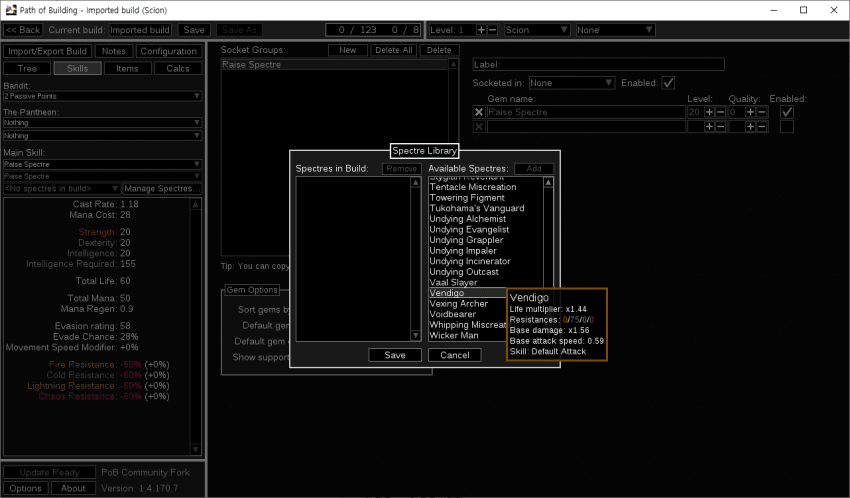Screen dimensions: 850x498
Task: Open the Notes section
Action: click(x=113, y=51)
